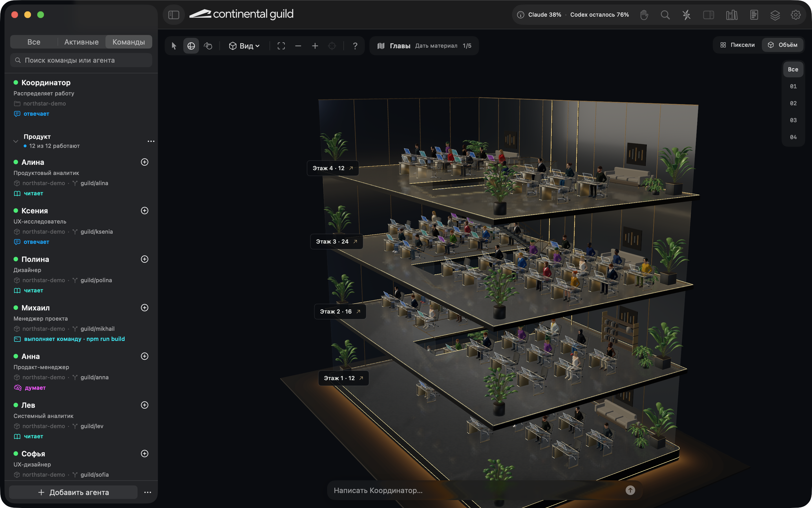Select floor 03 in floor filter
Viewport: 812px width, 508px height.
click(x=793, y=120)
